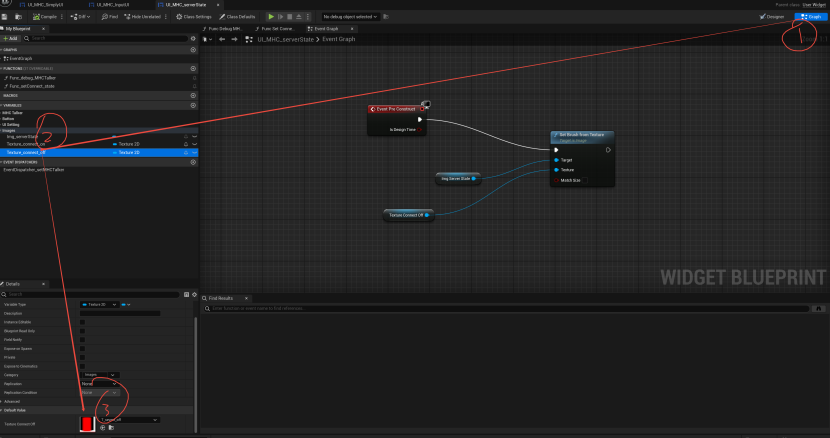Enable the Blueprint Read Only checkbox

[x=82, y=331]
